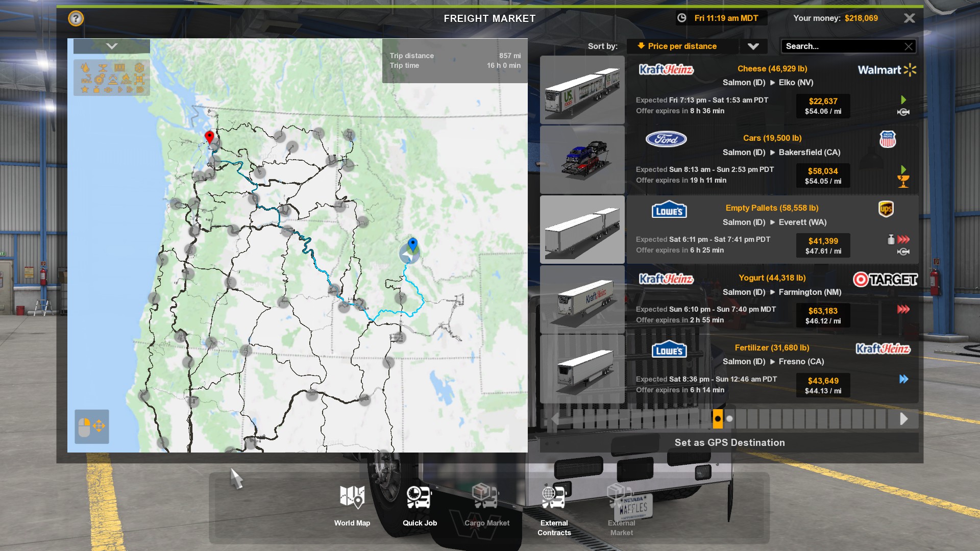980x551 pixels.
Task: Open the help question mark icon
Action: tap(76, 18)
